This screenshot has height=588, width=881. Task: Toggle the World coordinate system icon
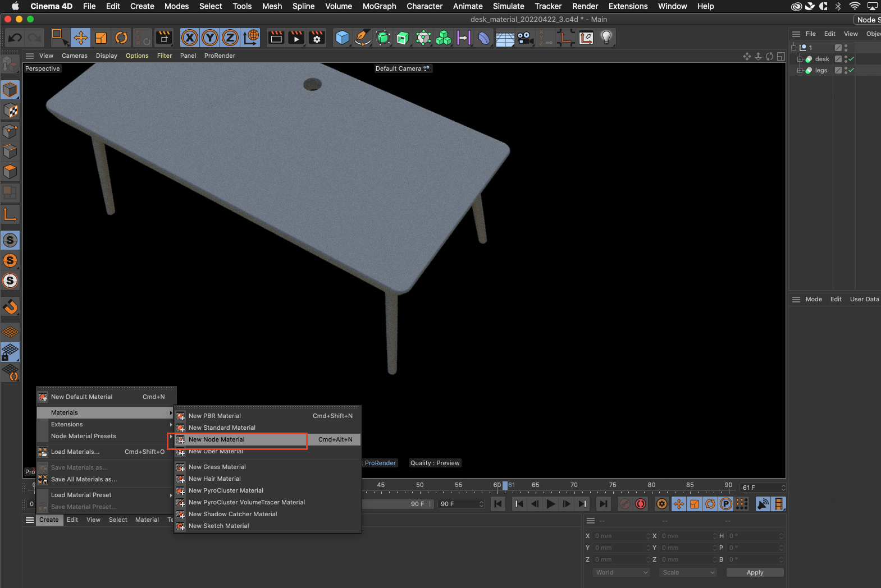coord(251,38)
